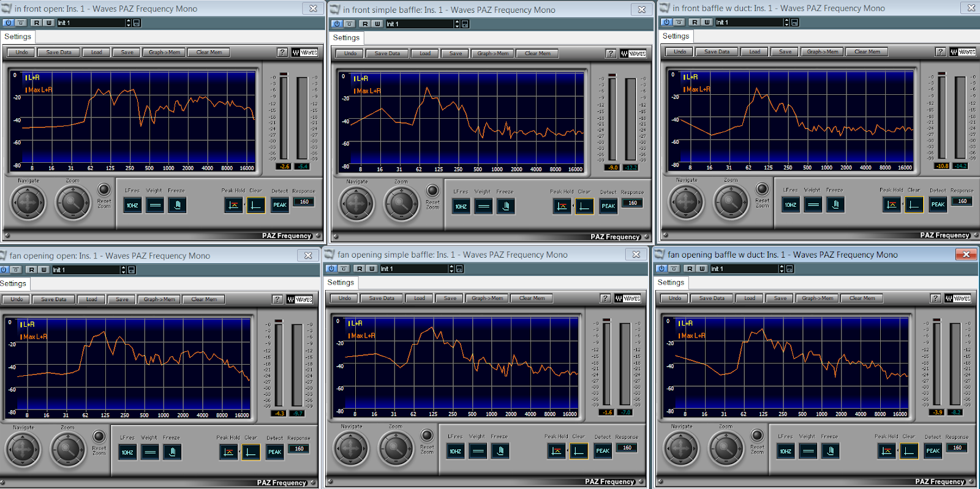Click LFres 10HZ button in 'in front open' window
The height and width of the screenshot is (489, 980).
click(x=132, y=206)
